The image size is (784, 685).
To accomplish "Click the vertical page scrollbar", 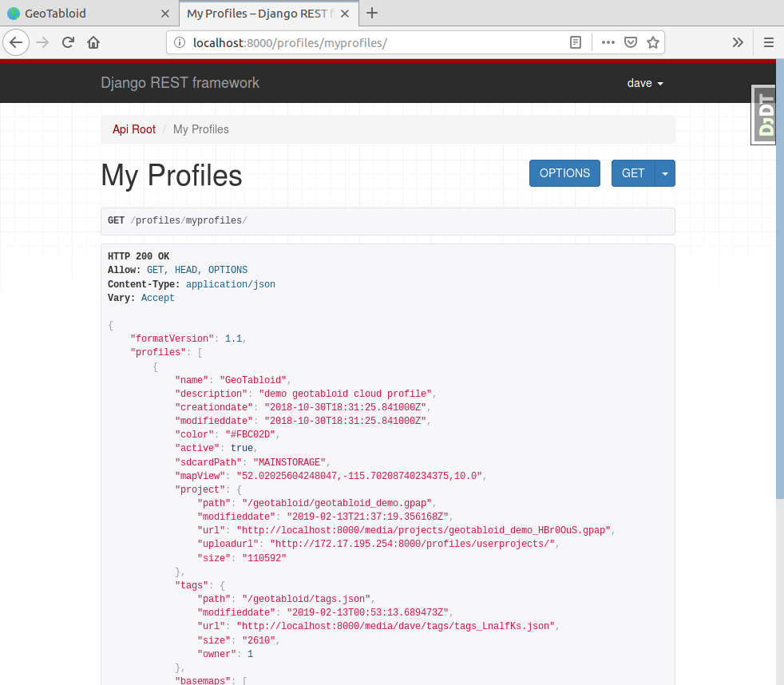I will point(779,280).
